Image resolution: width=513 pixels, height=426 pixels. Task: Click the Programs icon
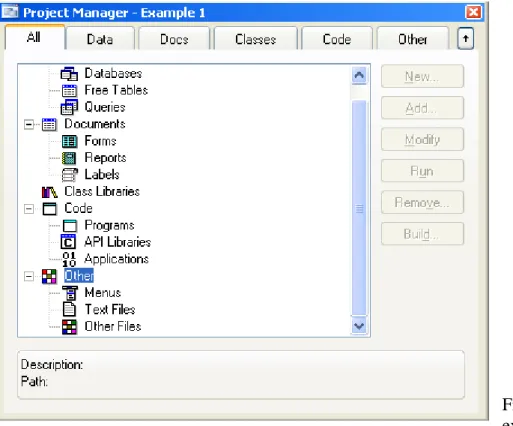(69, 226)
